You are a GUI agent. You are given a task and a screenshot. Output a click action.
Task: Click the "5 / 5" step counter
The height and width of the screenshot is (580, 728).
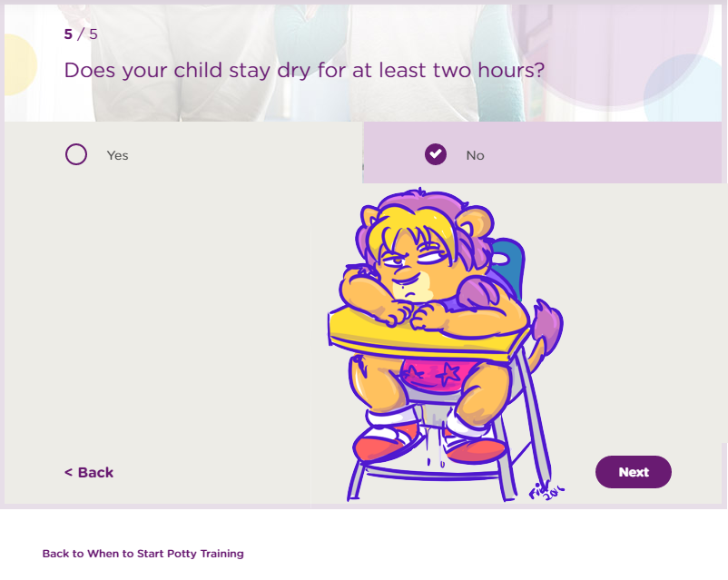point(81,34)
